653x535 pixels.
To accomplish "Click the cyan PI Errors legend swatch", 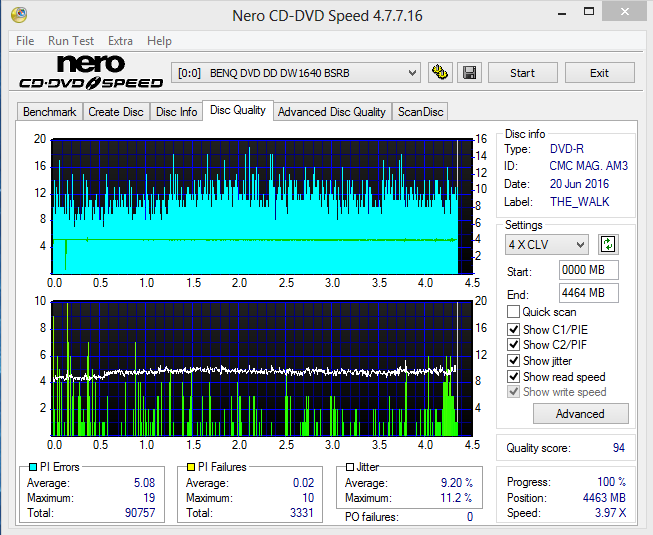I will pyautogui.click(x=33, y=467).
